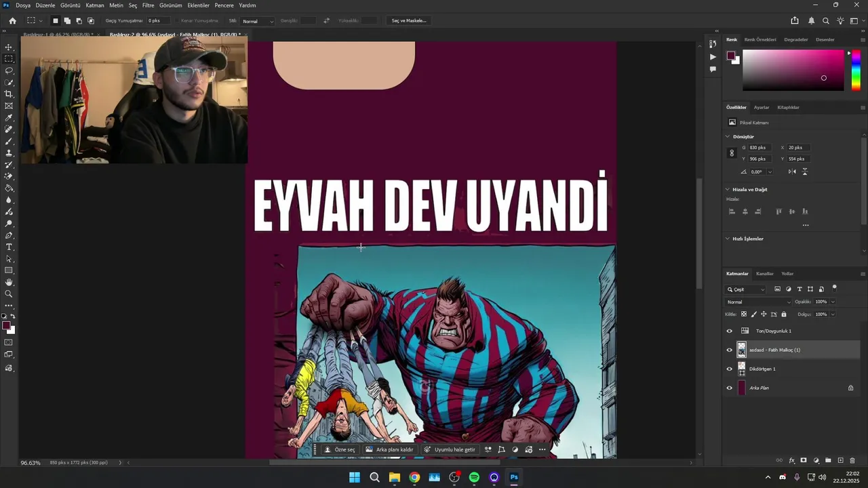Click the hue spectrum slider
Image resolution: width=868 pixels, height=488 pixels.
tap(856, 70)
